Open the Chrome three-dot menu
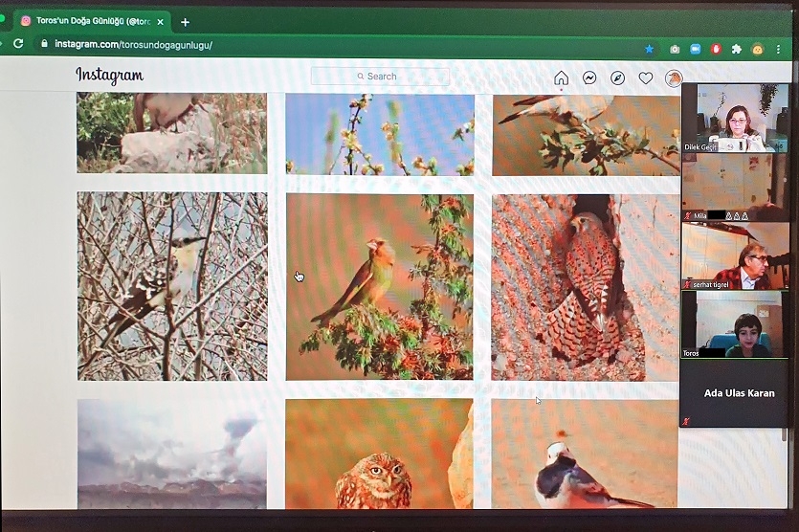 (778, 49)
